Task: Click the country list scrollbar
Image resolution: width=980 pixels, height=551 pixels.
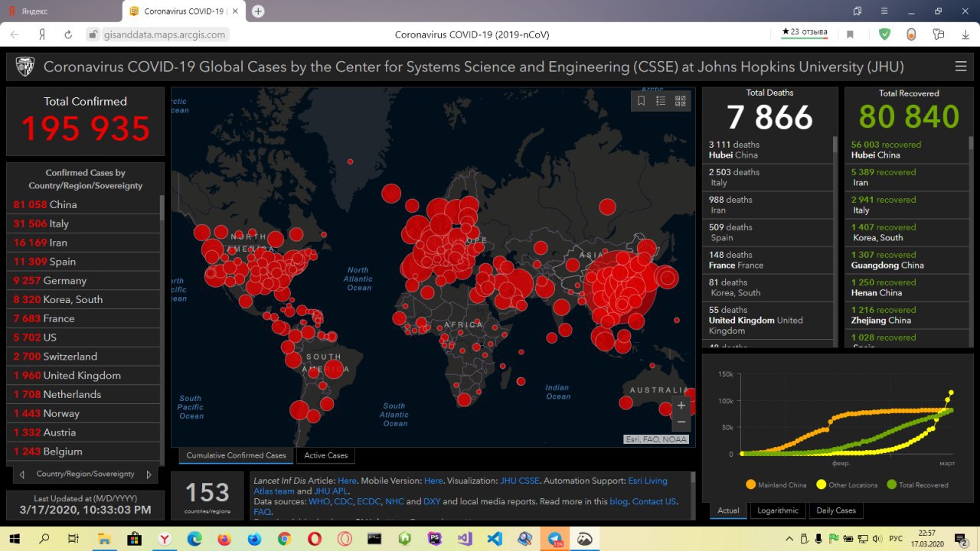Action: click(162, 208)
